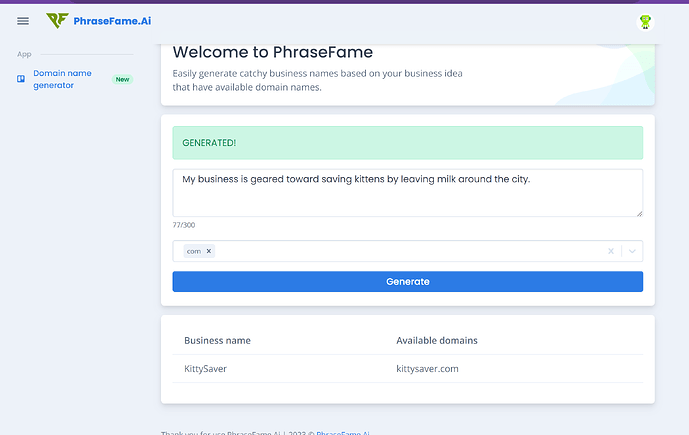Remove the com domain tag

(x=209, y=251)
